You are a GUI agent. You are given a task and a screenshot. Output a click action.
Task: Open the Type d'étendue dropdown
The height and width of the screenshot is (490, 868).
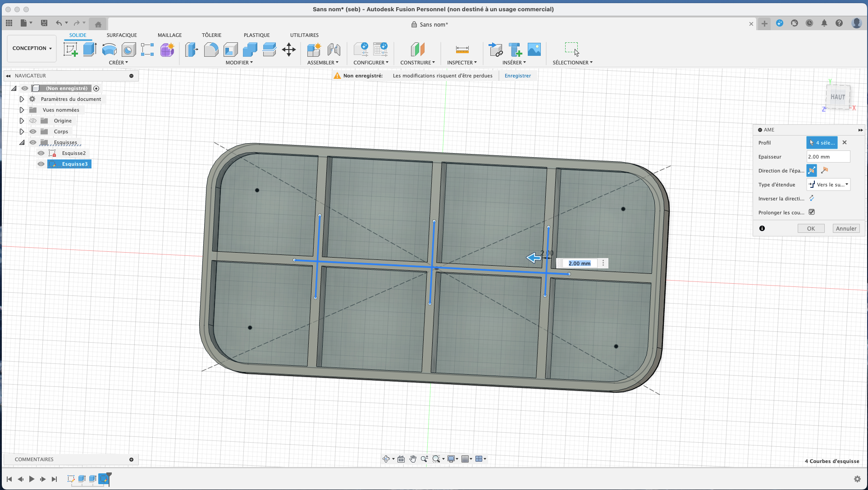click(828, 184)
